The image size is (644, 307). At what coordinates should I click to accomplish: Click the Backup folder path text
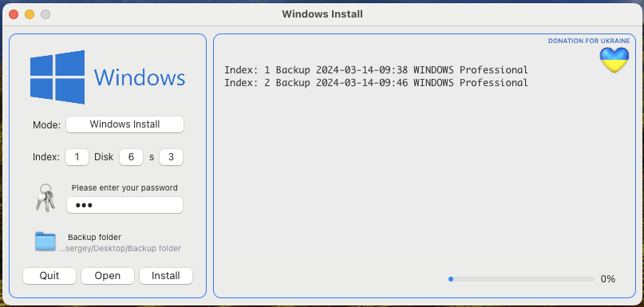[x=120, y=248]
